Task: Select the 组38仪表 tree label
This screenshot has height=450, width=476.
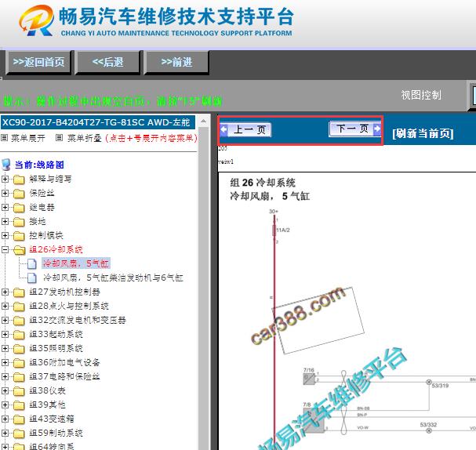Action: 47,390
